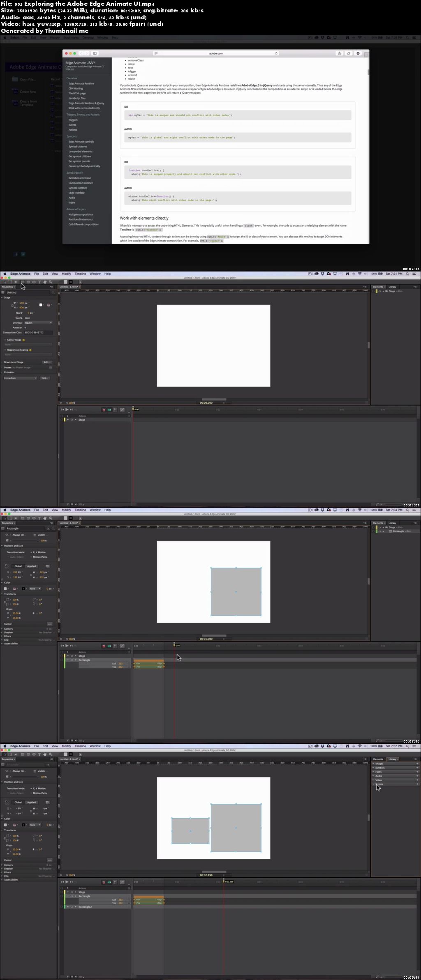
Task: Toggle Rectangle2 layer eye in 7:37 PM timeline
Action: click(x=72, y=906)
